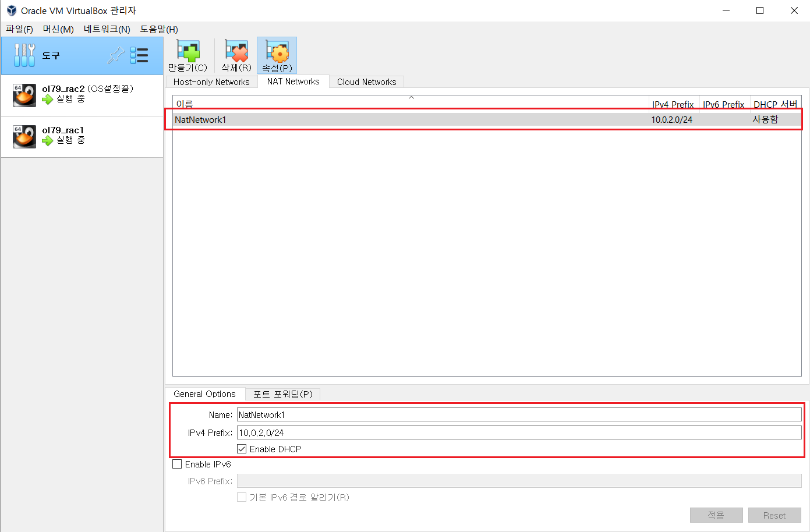810x532 pixels.
Task: Click the running arrow icon for ol79_rac2
Action: tap(47, 100)
